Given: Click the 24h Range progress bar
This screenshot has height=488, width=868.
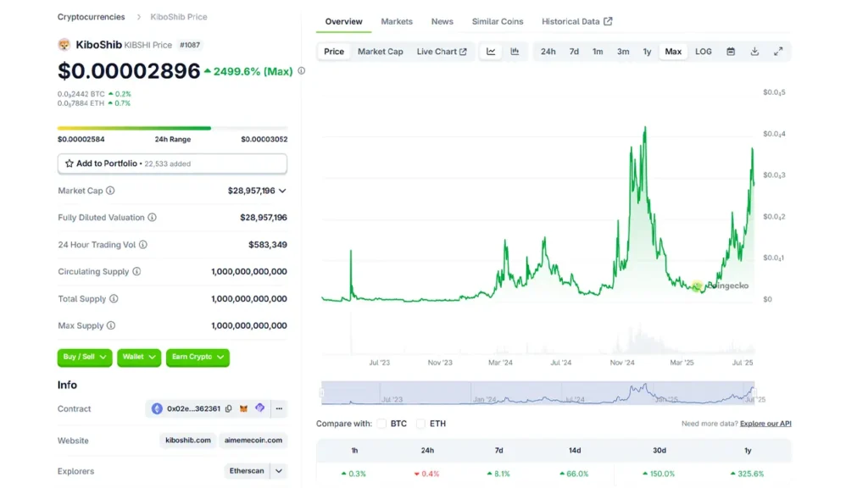Looking at the screenshot, I should pos(172,129).
